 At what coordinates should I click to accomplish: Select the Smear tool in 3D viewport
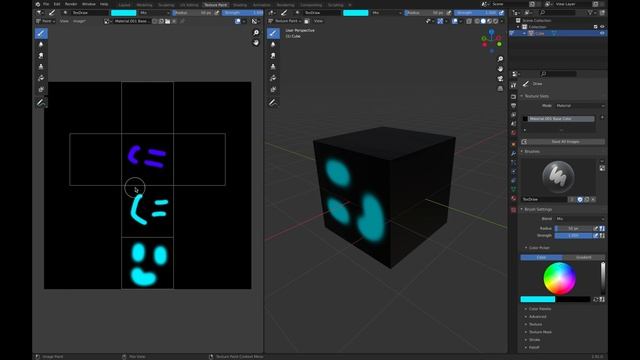point(273,56)
